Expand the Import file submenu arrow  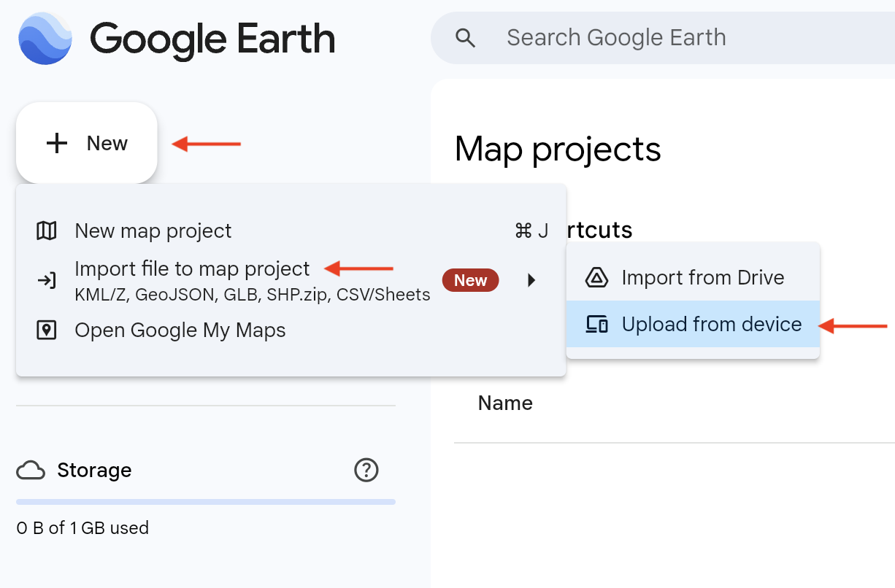[531, 280]
